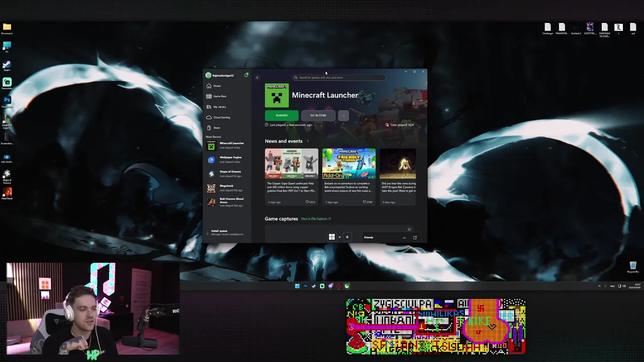This screenshot has height=362, width=644.
Task: Open Shape of Dreams desktop shortcut
Action: (x=7, y=177)
